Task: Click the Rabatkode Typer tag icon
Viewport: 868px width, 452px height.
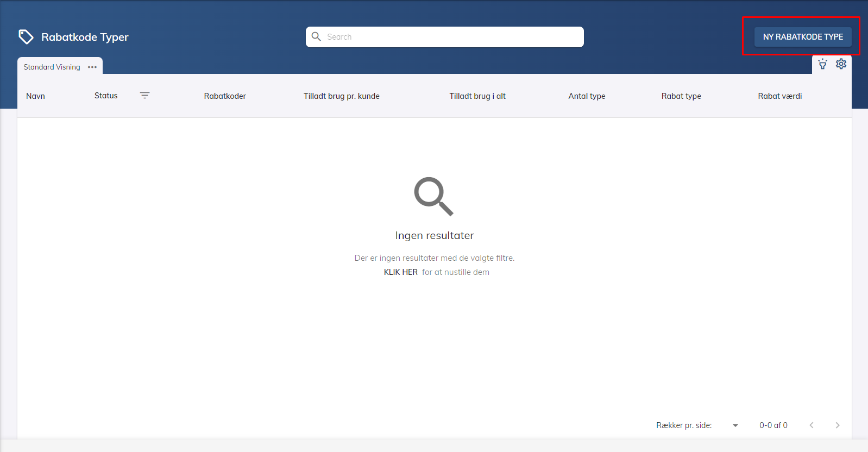Action: pos(26,37)
